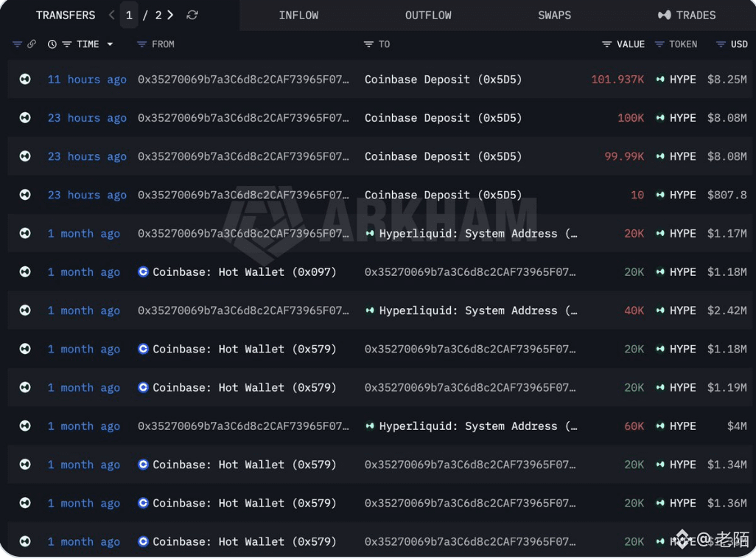756x559 pixels.
Task: Open sender address in 11 hours ago row
Action: click(x=243, y=79)
